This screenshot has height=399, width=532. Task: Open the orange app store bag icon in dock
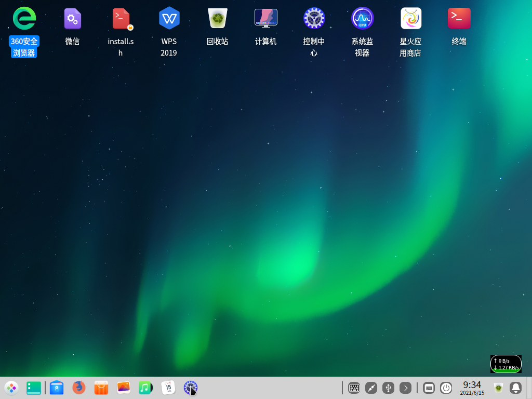[101, 388]
